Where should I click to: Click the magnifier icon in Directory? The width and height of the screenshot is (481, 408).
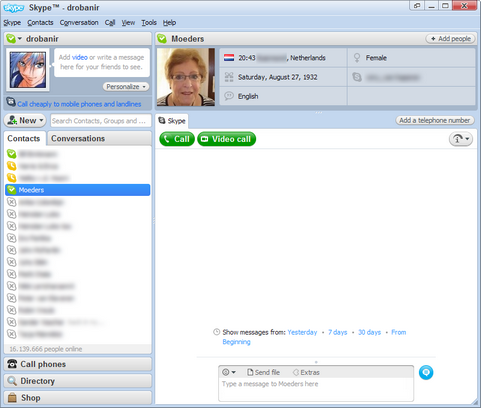pos(12,381)
